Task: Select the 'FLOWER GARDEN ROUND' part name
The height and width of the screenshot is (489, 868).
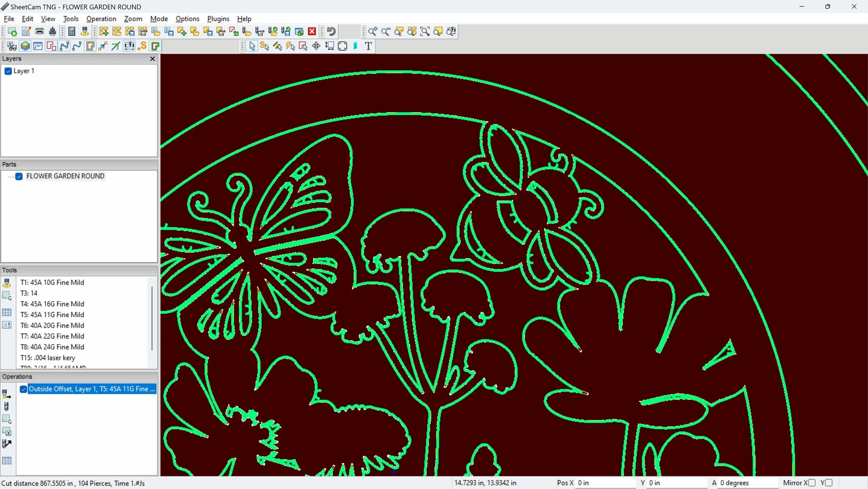Action: pos(65,176)
